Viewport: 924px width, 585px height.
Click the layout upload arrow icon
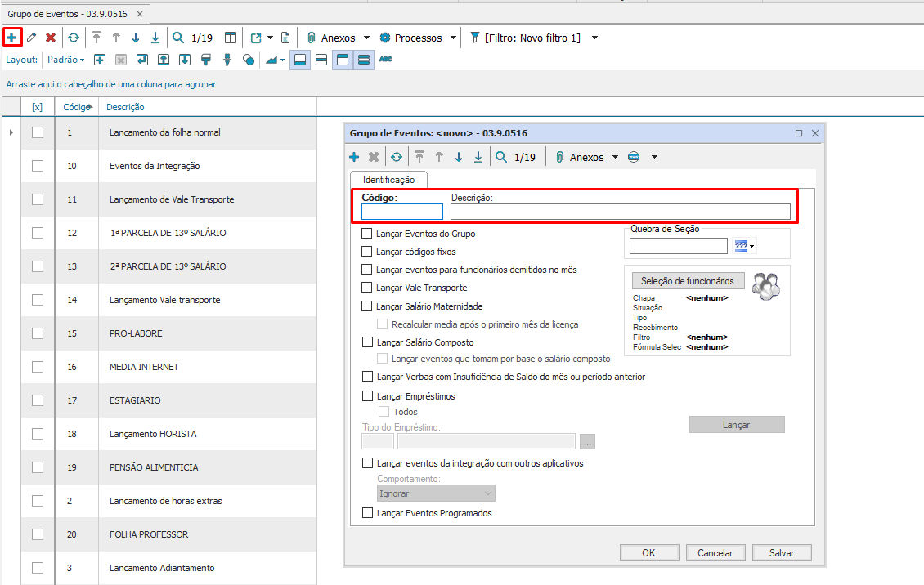point(164,60)
